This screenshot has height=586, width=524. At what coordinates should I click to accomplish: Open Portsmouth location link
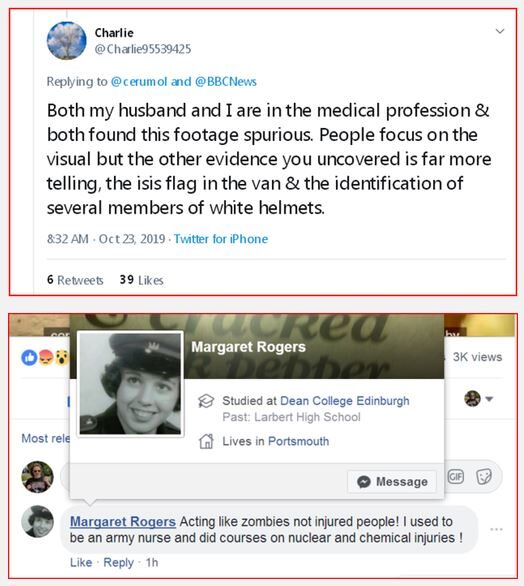[x=299, y=441]
